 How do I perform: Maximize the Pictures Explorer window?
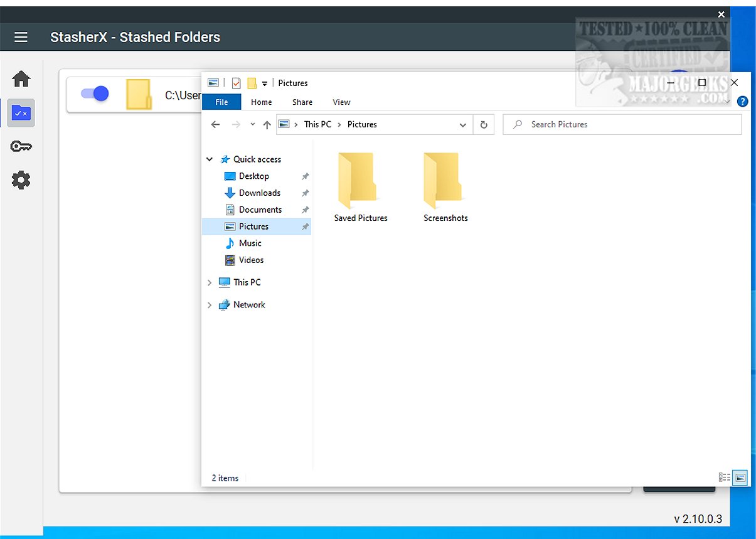702,83
